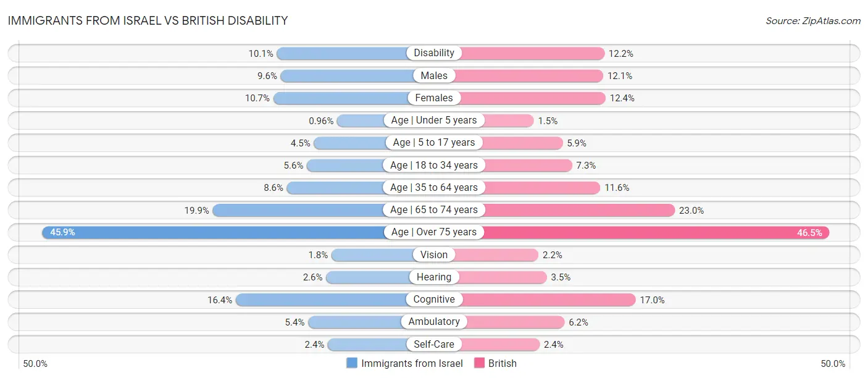The height and width of the screenshot is (378, 868).
Task: Select the Self-Care category label
Action: 434,344
